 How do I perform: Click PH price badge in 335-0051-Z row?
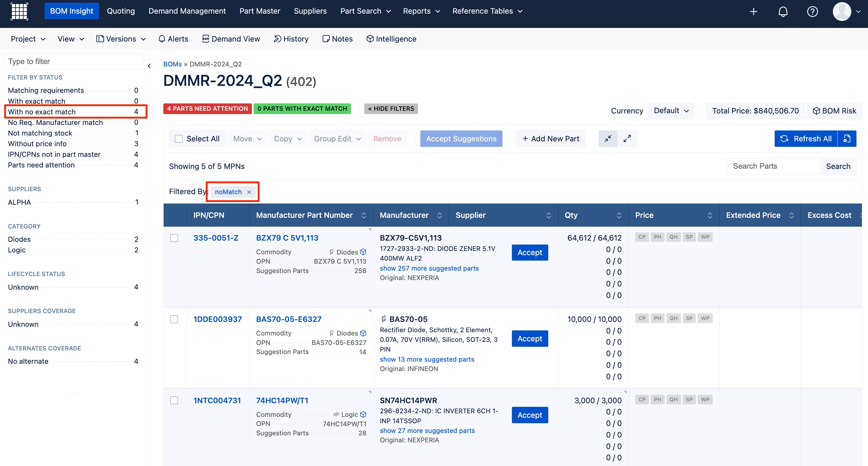657,237
